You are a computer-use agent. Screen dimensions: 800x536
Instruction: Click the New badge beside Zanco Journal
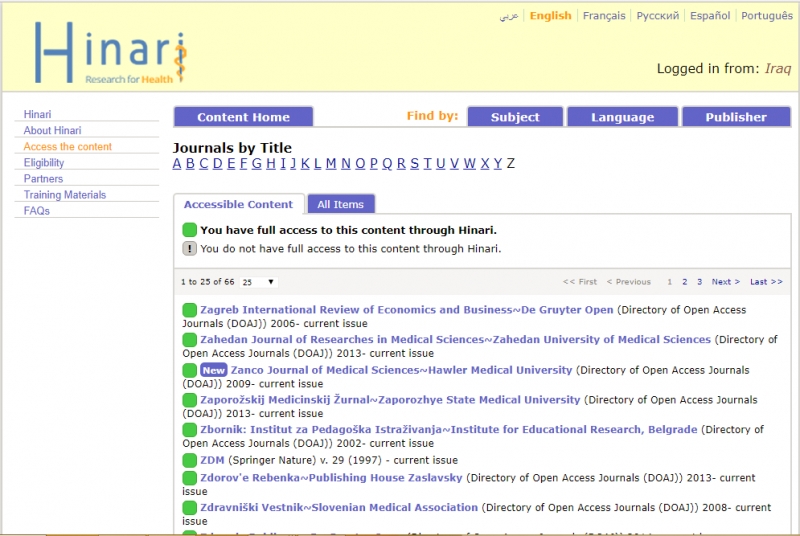213,370
